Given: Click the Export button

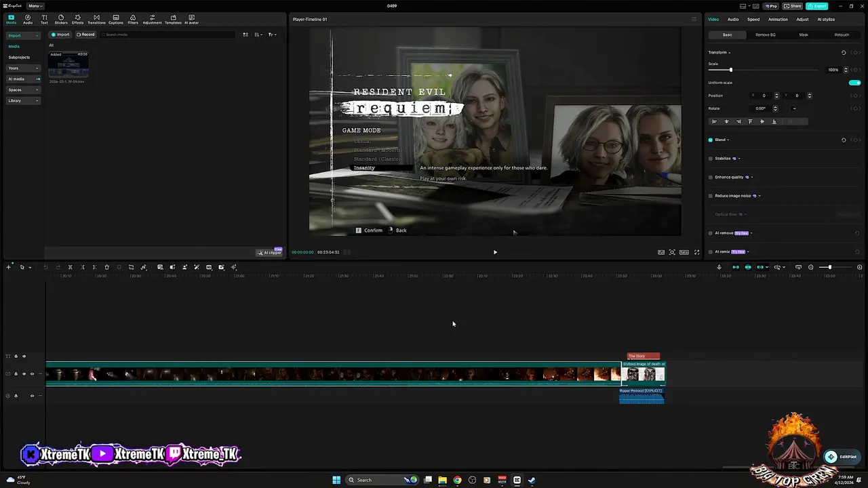Looking at the screenshot, I should 817,6.
